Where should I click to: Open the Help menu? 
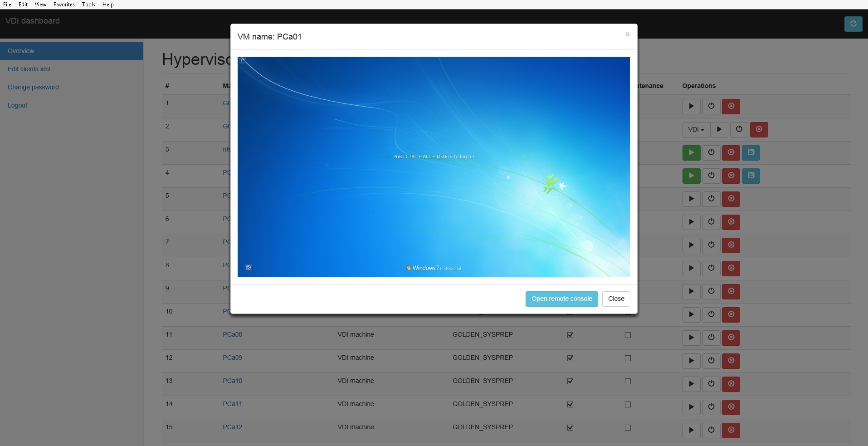[x=108, y=5]
